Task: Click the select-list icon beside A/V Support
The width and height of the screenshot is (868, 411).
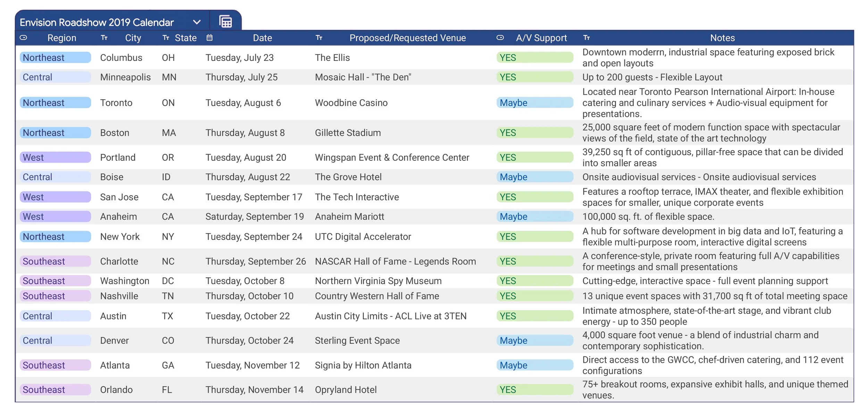Action: pos(500,38)
